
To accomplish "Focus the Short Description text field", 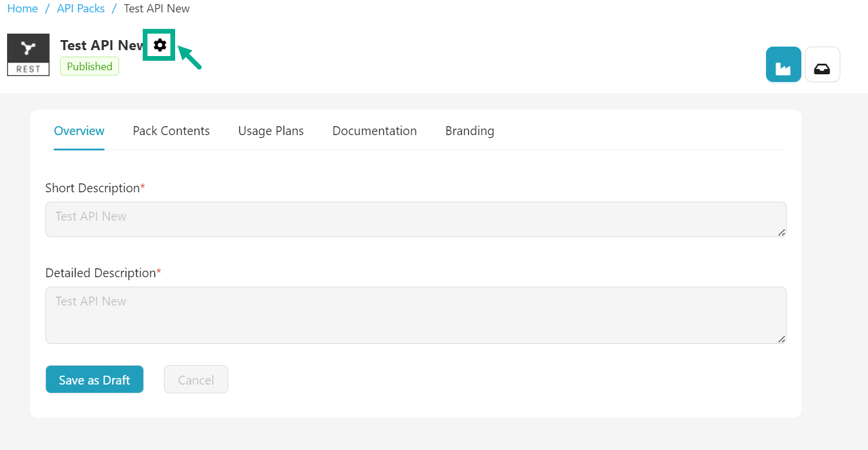I will (415, 219).
